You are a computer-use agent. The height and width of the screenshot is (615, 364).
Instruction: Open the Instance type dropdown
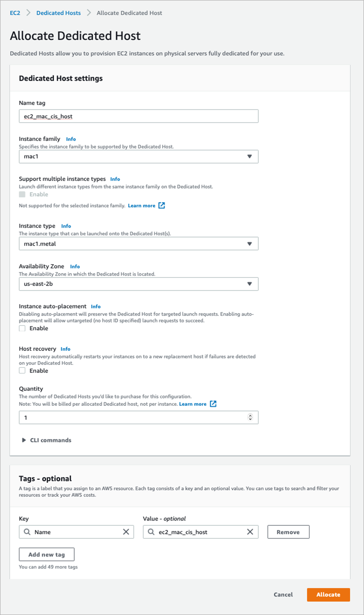(x=138, y=244)
